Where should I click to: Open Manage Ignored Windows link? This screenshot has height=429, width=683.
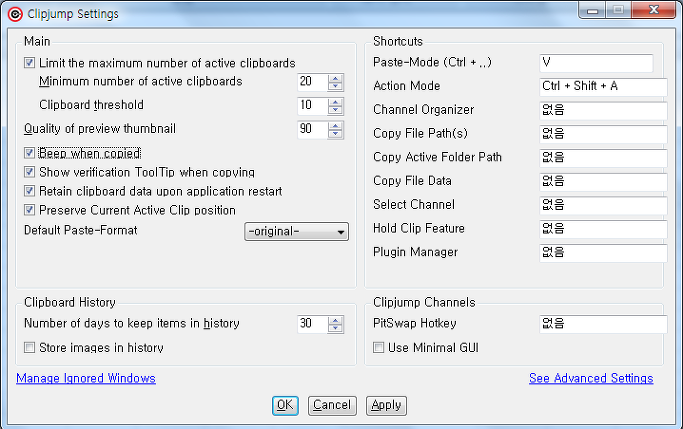click(x=86, y=378)
